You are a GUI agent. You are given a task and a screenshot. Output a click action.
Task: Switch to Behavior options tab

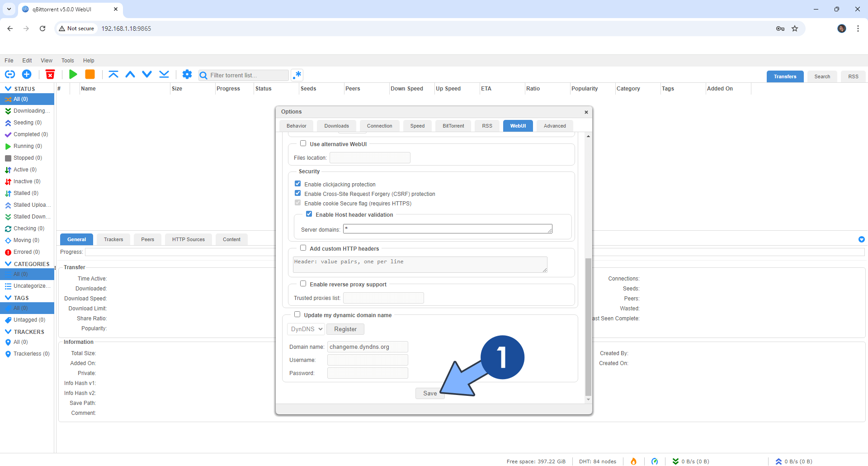click(297, 126)
